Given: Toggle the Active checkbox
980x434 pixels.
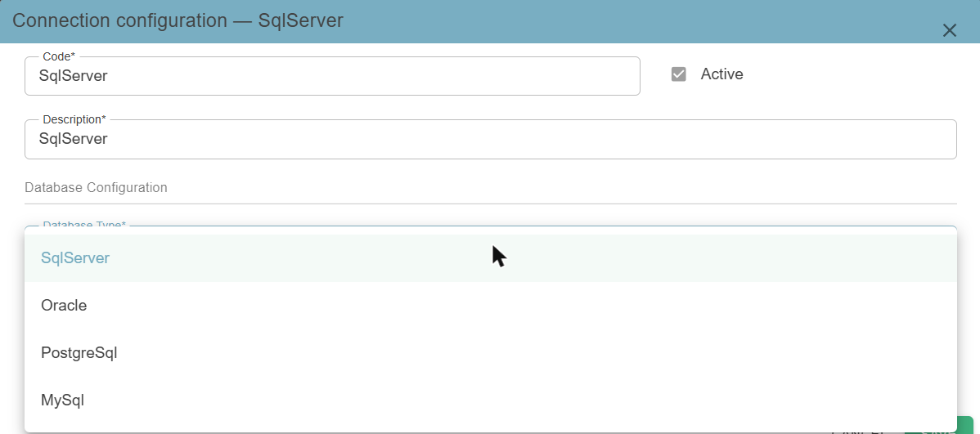Looking at the screenshot, I should pyautogui.click(x=679, y=74).
